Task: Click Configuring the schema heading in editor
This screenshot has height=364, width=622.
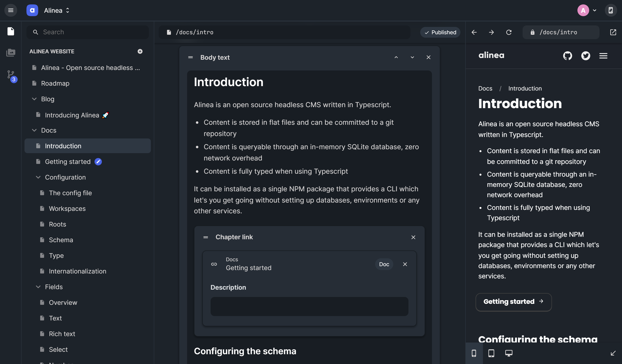Action: coord(245,351)
